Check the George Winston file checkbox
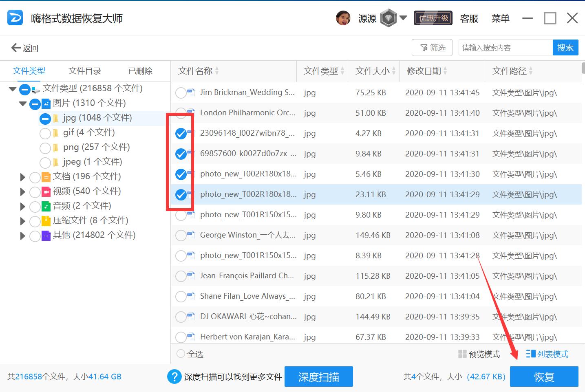Screen dimensions: 585x392 pyautogui.click(x=181, y=236)
